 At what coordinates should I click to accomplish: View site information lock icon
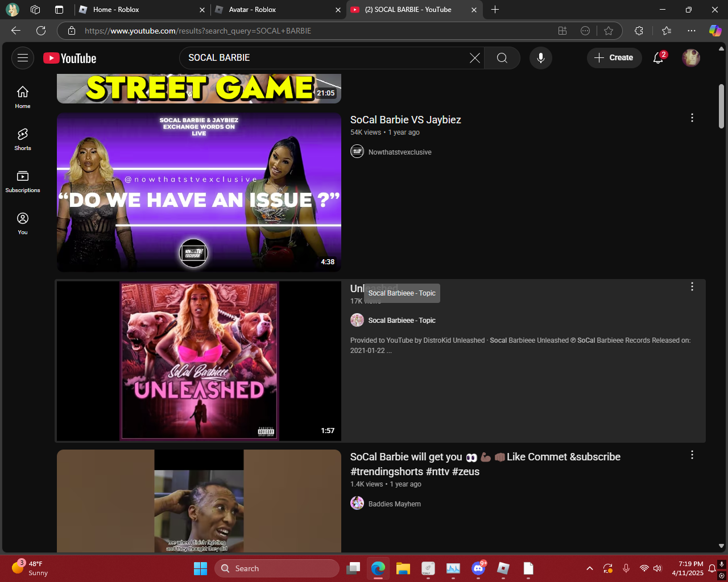pos(72,31)
